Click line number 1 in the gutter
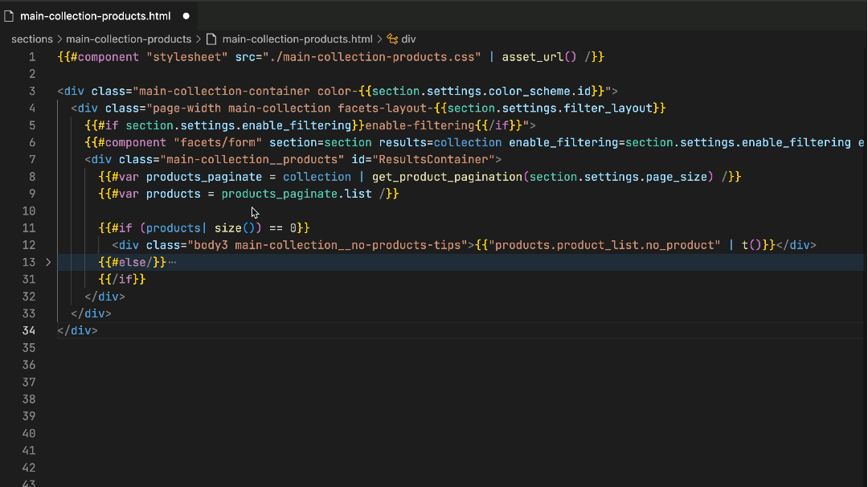 pos(32,57)
